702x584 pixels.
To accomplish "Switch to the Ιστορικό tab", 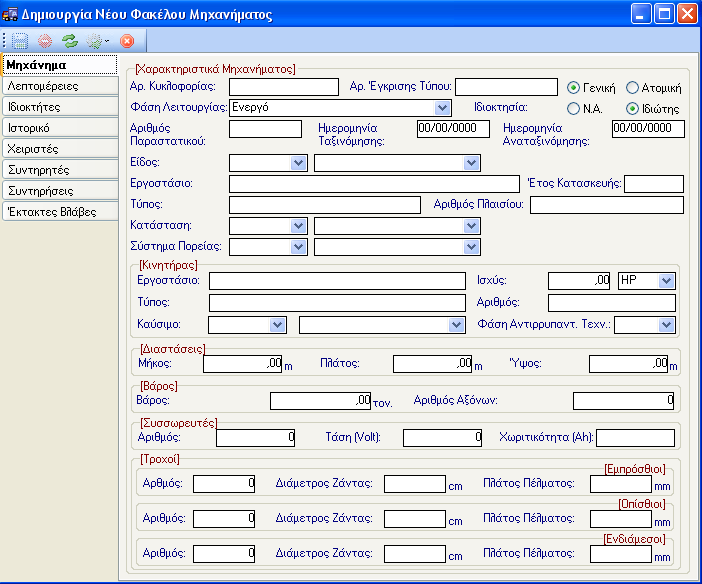I will click(x=60, y=128).
